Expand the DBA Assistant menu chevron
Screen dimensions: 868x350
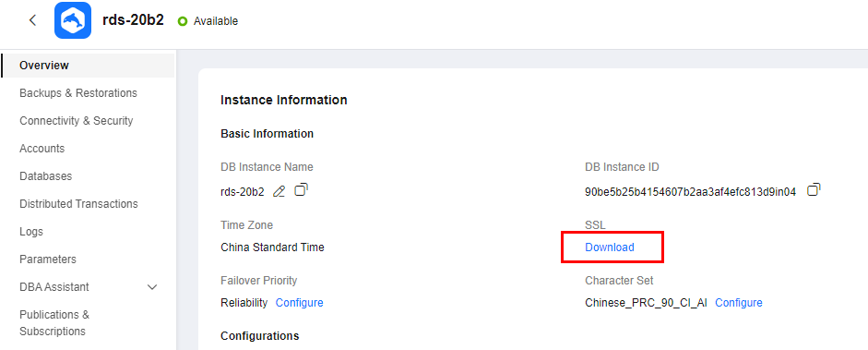[x=152, y=287]
